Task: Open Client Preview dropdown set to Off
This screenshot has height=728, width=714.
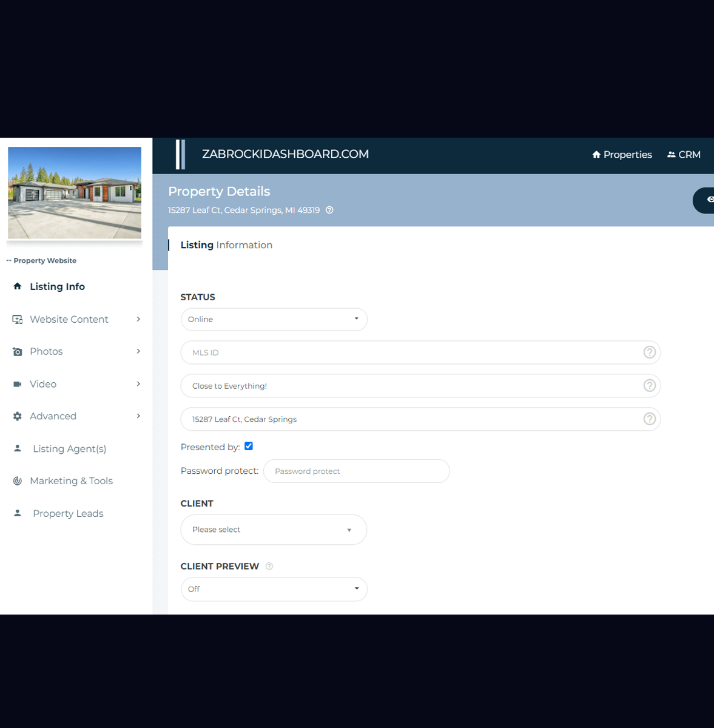Action: coord(274,589)
